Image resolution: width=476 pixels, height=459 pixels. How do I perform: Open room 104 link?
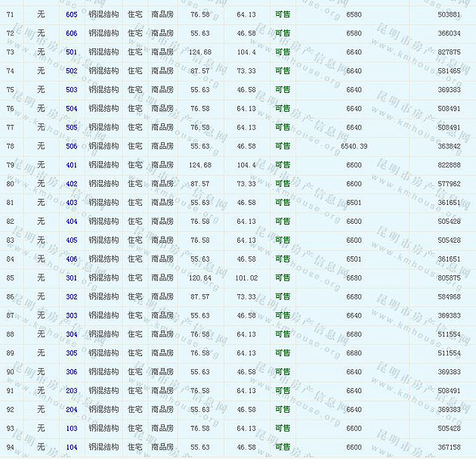pyautogui.click(x=72, y=447)
